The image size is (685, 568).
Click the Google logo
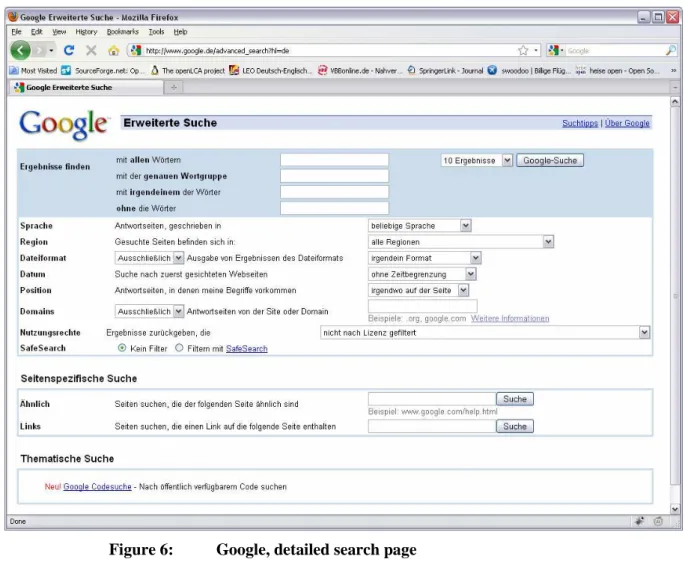[x=64, y=125]
